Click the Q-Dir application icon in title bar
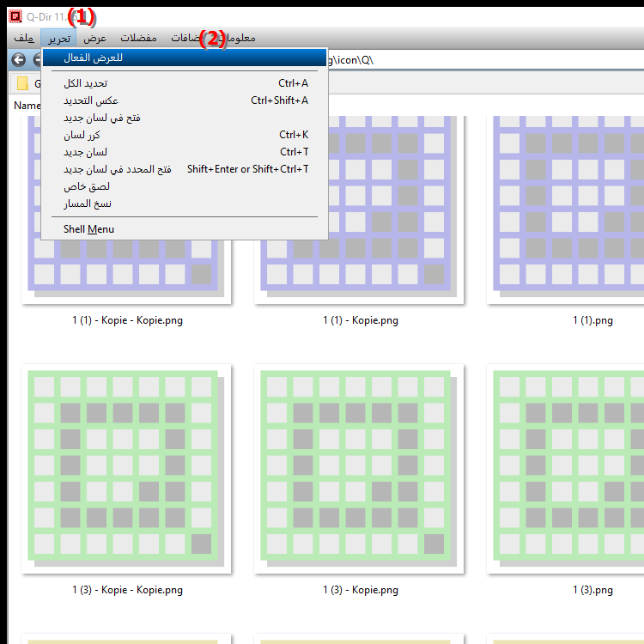644x644 pixels. tap(15, 16)
